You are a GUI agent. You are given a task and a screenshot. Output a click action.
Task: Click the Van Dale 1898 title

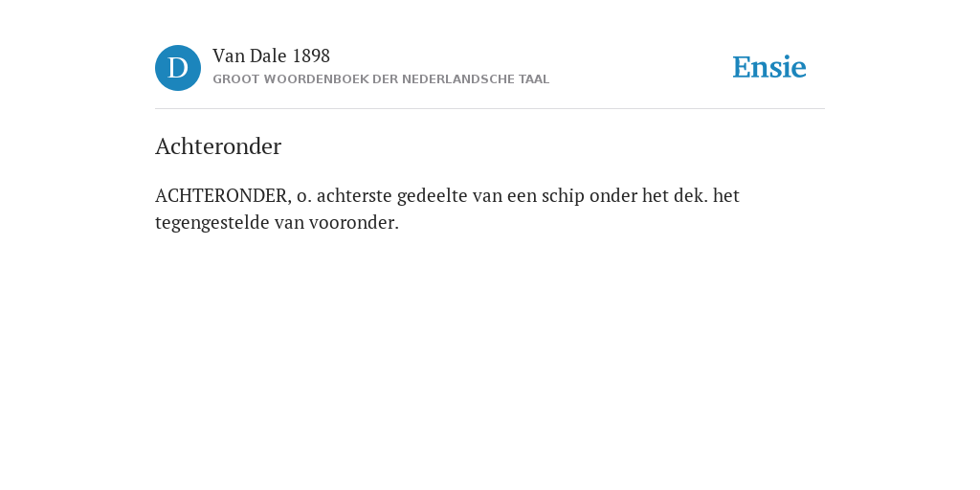click(x=271, y=56)
